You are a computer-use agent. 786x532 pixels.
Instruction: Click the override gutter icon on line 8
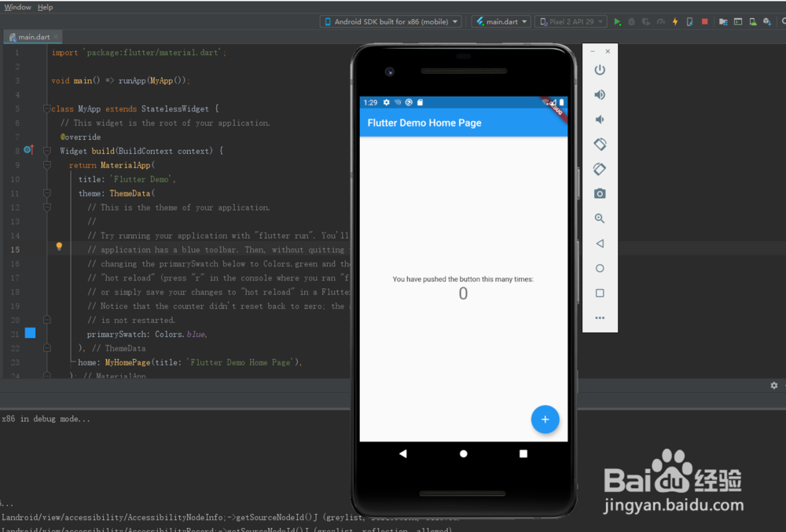point(28,149)
